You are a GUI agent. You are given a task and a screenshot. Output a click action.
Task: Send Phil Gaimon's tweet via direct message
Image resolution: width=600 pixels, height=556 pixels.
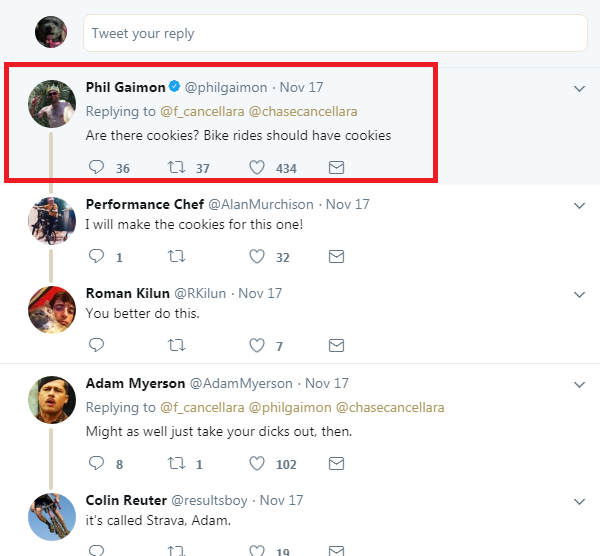[x=337, y=168]
